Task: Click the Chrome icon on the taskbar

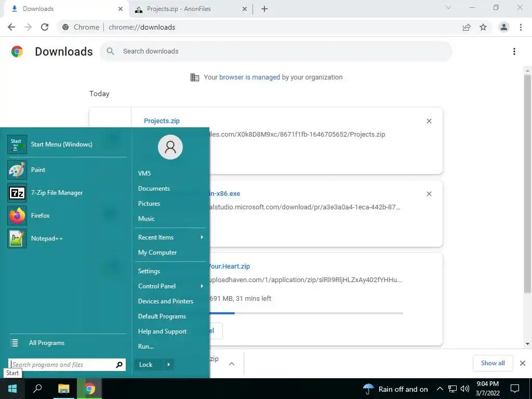Action: click(x=89, y=389)
